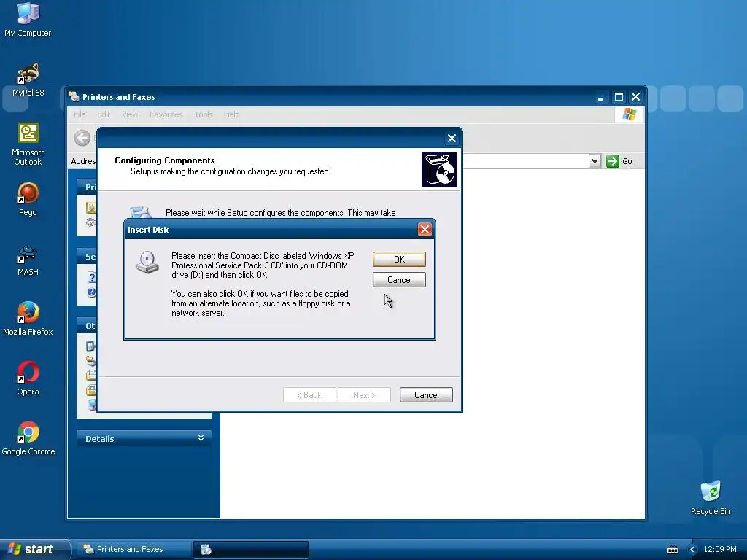This screenshot has width=747, height=560.
Task: Click the disabled Next button in wizard
Action: coord(364,394)
